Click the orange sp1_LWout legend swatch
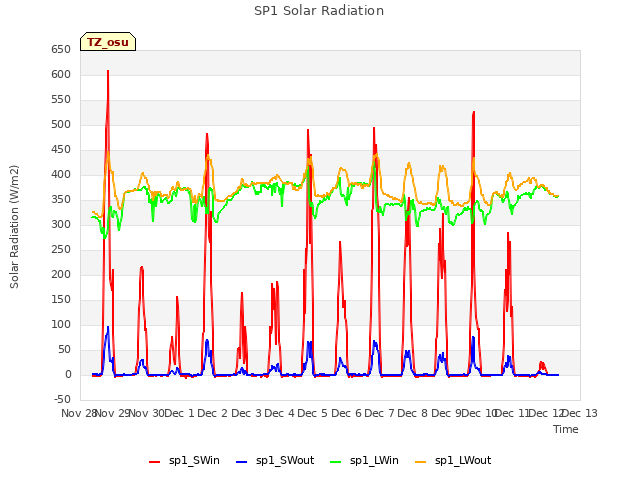Screen dimensions: 640x480 pos(420,462)
